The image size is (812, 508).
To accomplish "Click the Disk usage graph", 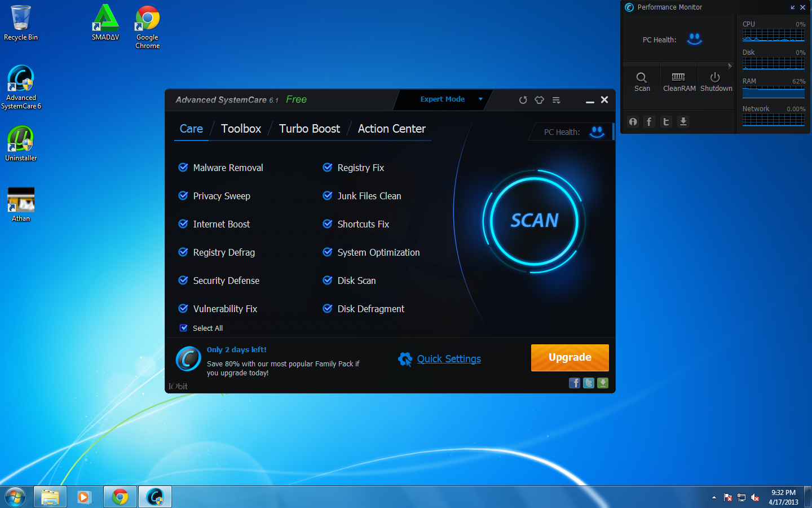I will tap(774, 63).
